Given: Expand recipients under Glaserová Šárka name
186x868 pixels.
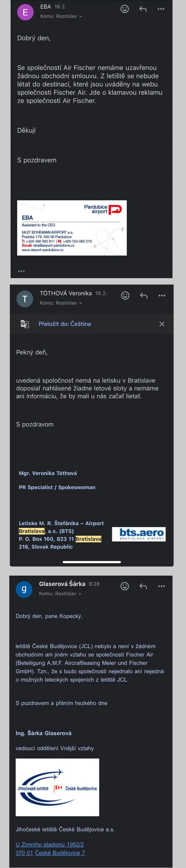Looking at the screenshot, I should click(60, 593).
